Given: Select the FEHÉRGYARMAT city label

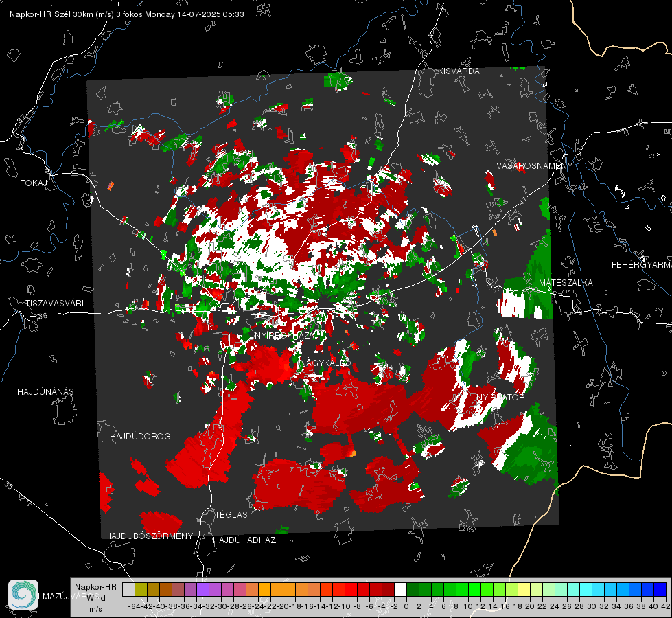Looking at the screenshot, I should click(x=641, y=265).
